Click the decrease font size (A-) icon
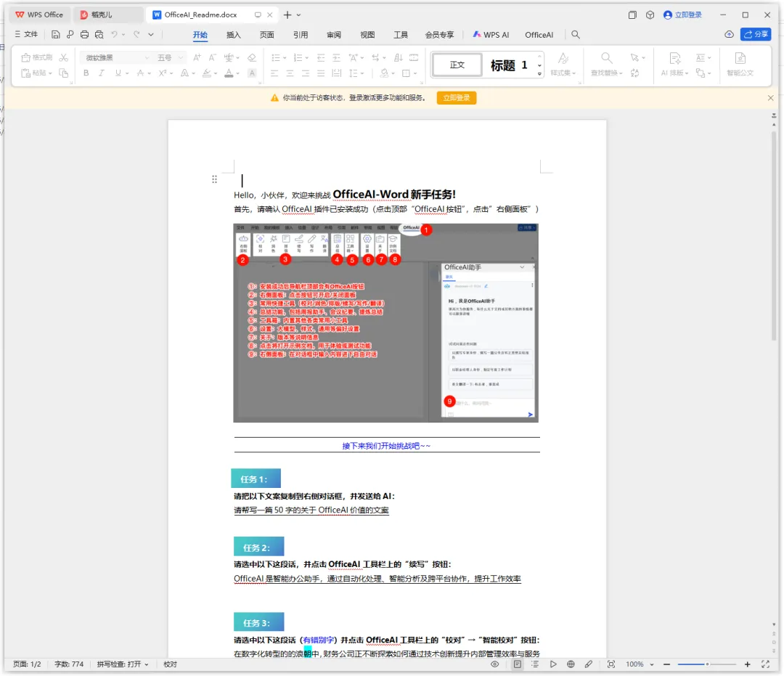 [x=213, y=57]
